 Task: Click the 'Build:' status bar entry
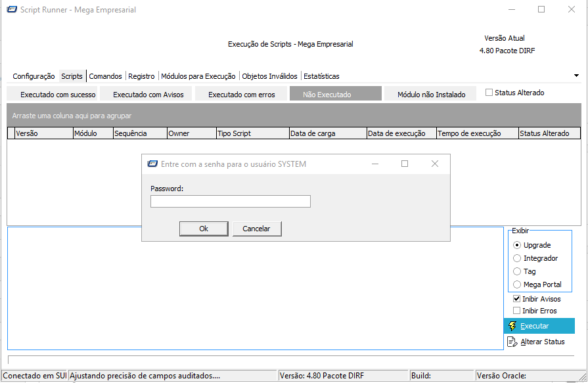tap(420, 376)
